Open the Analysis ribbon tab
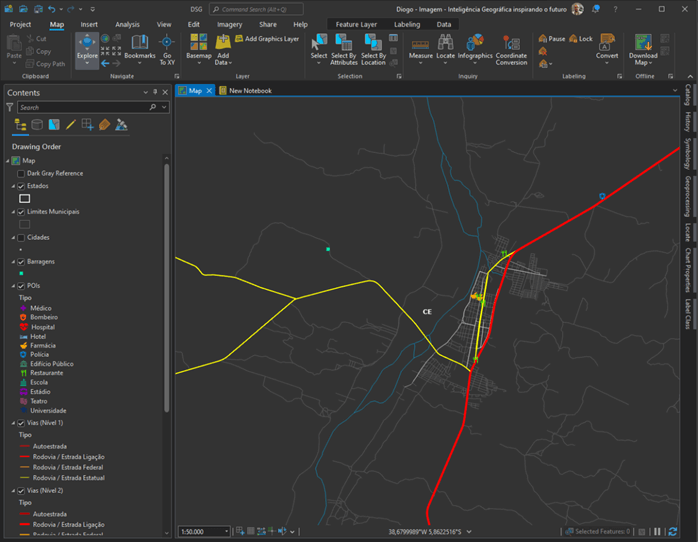The width and height of the screenshot is (698, 542). pyautogui.click(x=127, y=24)
